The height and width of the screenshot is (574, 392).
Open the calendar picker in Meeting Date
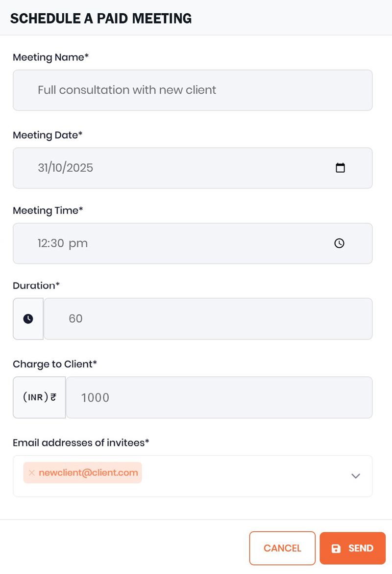[340, 168]
